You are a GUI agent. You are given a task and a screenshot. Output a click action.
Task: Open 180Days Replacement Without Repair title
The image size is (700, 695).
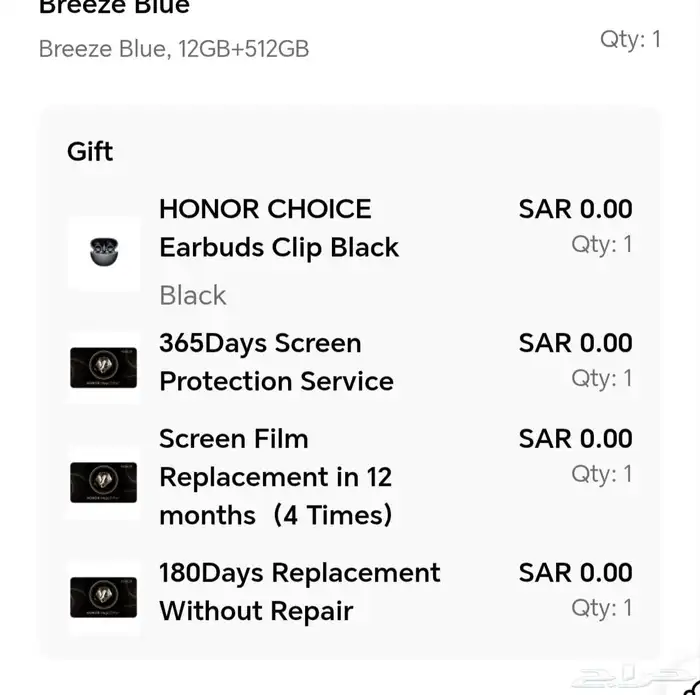click(x=299, y=591)
